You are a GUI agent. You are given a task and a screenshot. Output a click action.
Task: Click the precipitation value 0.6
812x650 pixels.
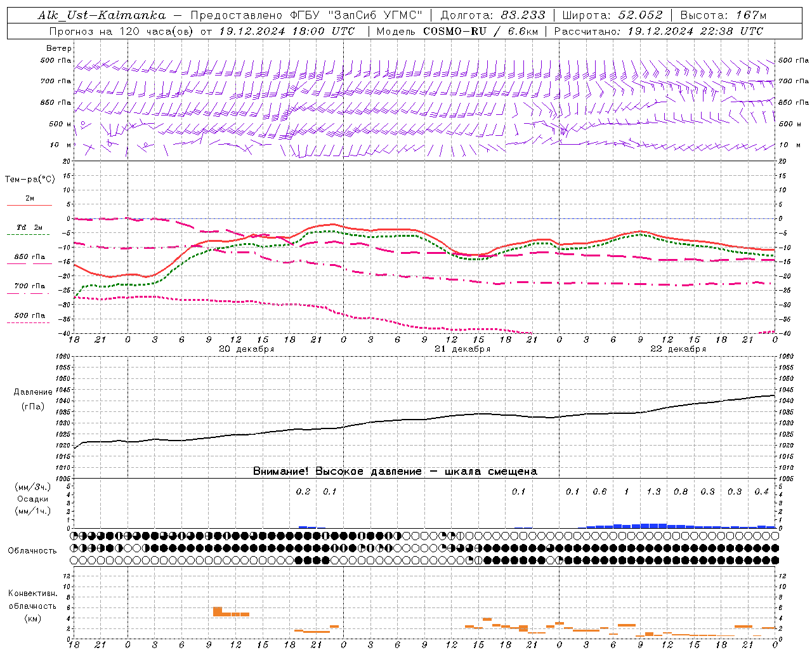pos(599,491)
